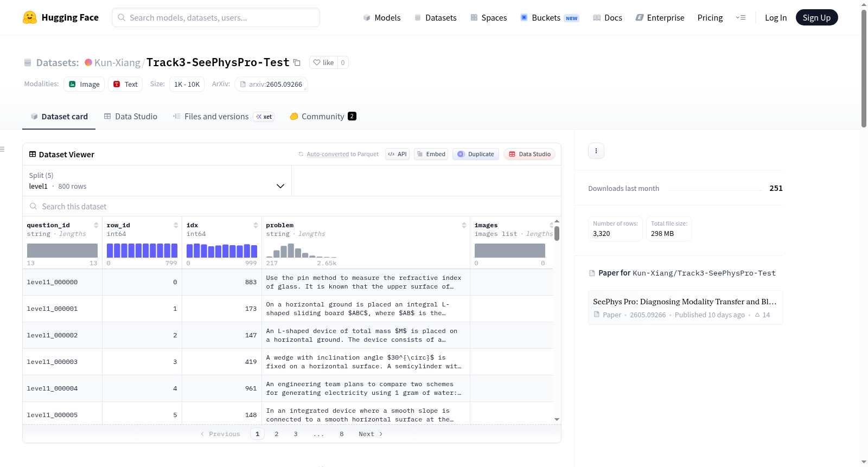Click the API button in Dataset Viewer
Screen dimensions: 868x467
pos(398,154)
